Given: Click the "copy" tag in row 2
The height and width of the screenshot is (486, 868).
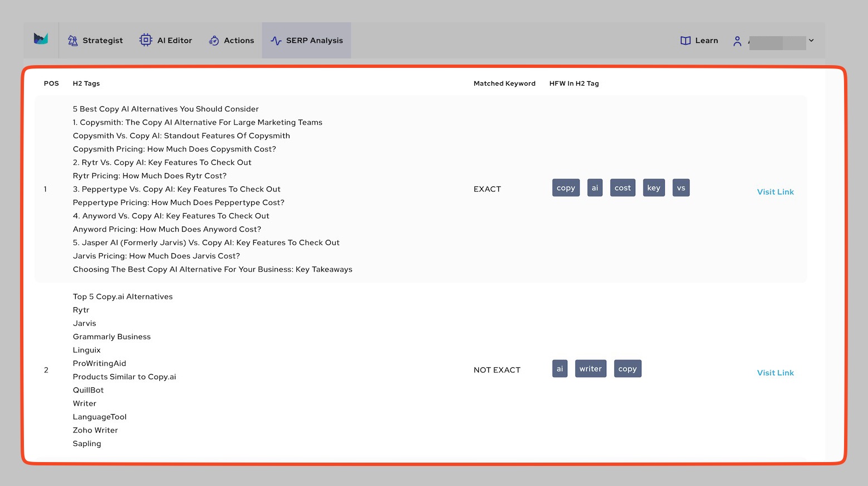Looking at the screenshot, I should (627, 369).
